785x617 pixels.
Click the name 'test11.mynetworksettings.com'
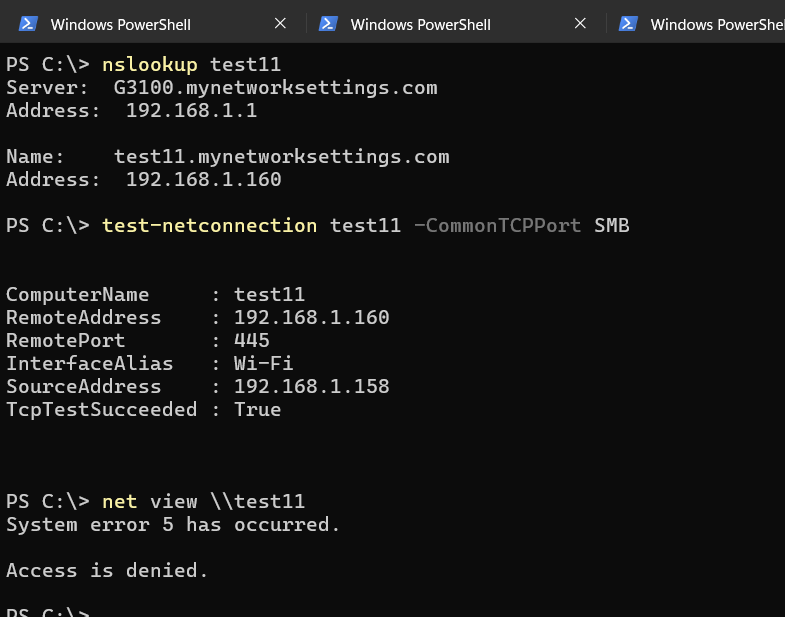point(281,157)
